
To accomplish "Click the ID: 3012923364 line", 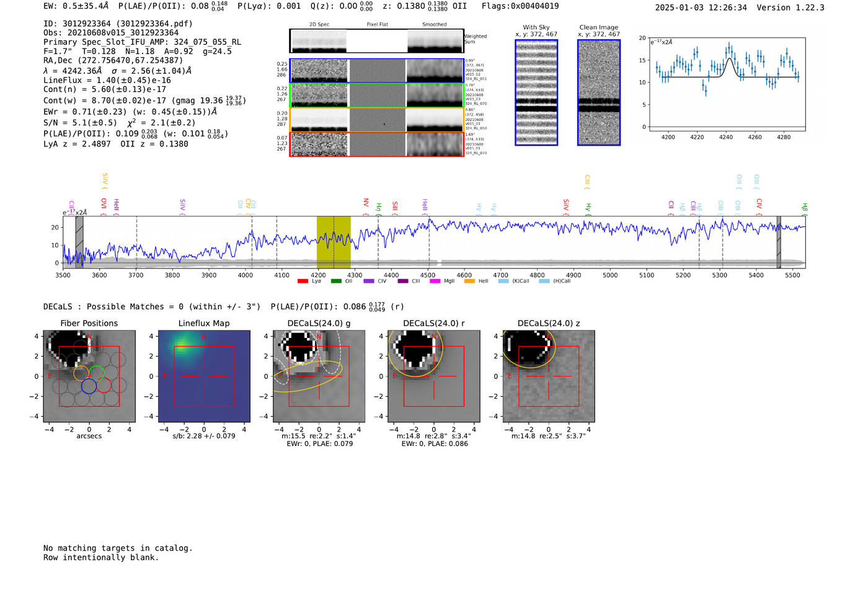I will [x=118, y=24].
